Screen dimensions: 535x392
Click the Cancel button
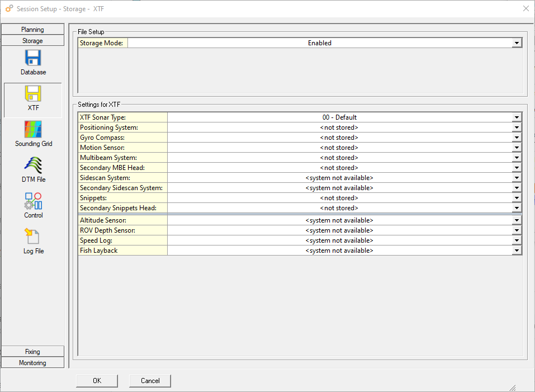[x=150, y=381]
